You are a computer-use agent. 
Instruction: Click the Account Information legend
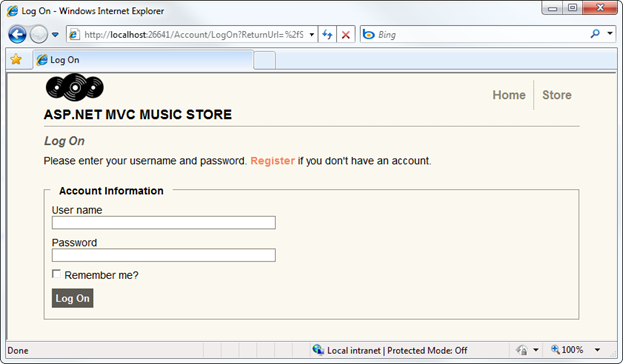111,191
